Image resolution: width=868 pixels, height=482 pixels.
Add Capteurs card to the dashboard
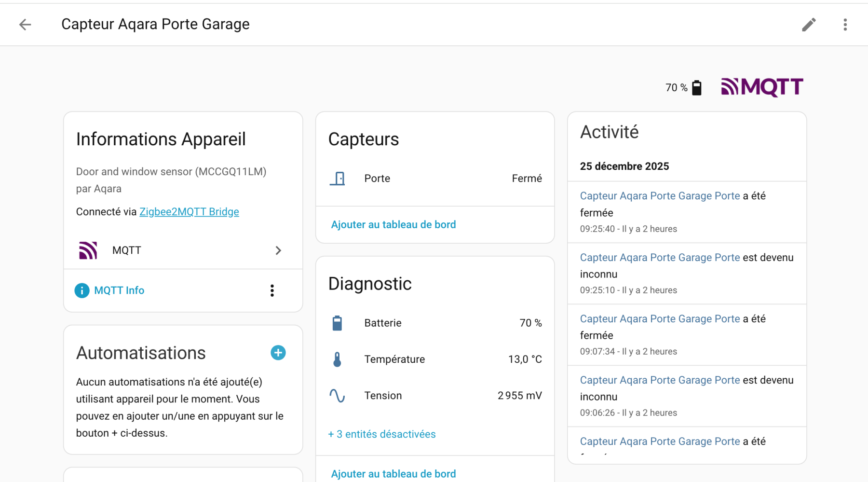click(393, 224)
